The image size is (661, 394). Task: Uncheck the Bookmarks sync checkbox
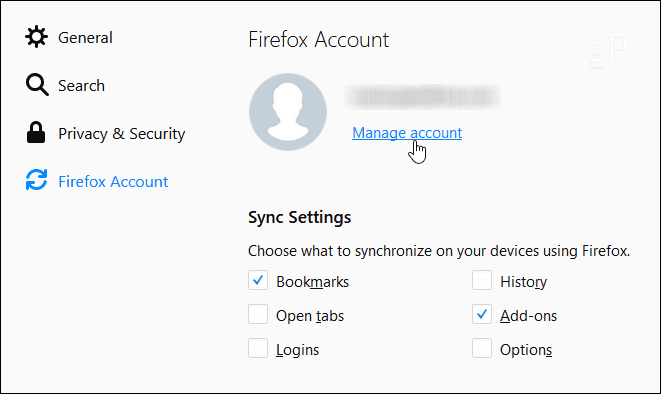(x=258, y=280)
